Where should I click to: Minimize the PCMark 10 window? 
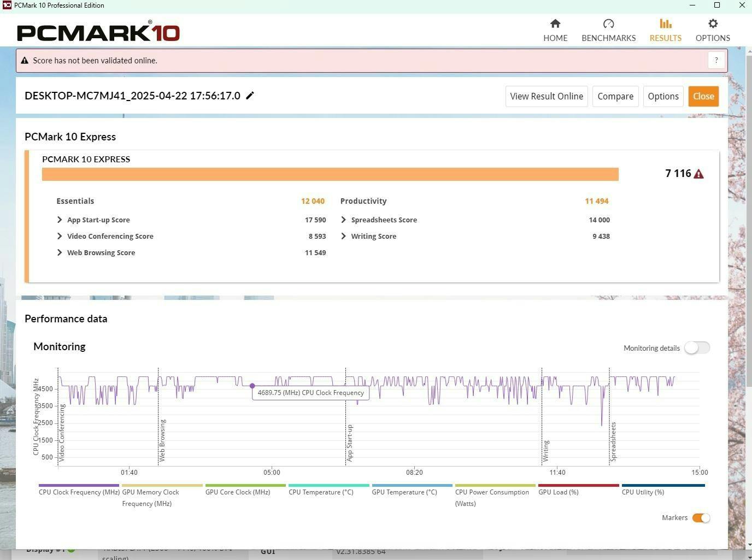click(692, 5)
